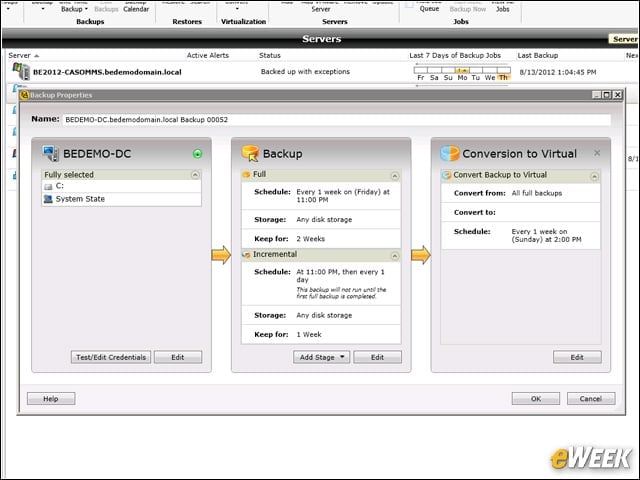Click 'Keep for: 2 Weeks' value
The height and width of the screenshot is (480, 640).
pyautogui.click(x=311, y=239)
